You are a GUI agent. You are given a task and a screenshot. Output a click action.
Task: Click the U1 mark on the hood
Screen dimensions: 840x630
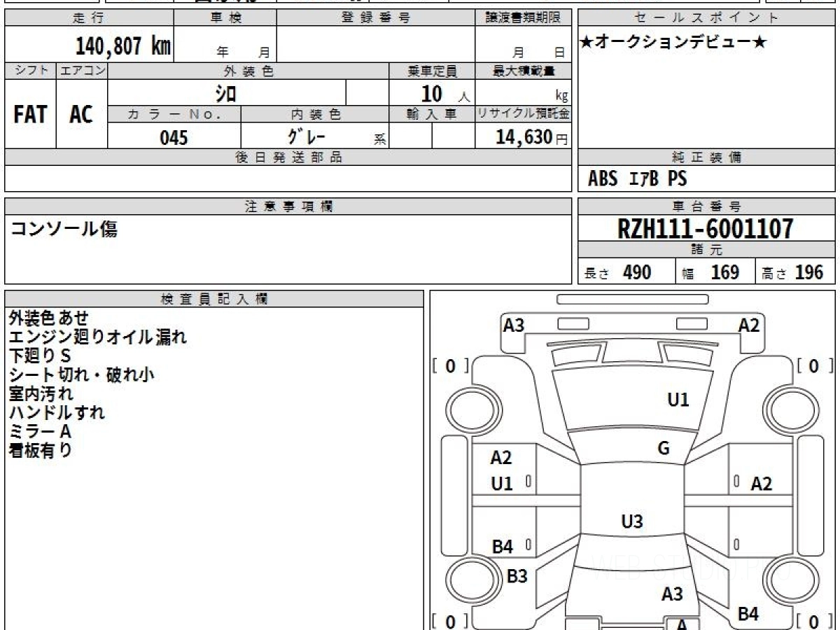click(x=678, y=400)
